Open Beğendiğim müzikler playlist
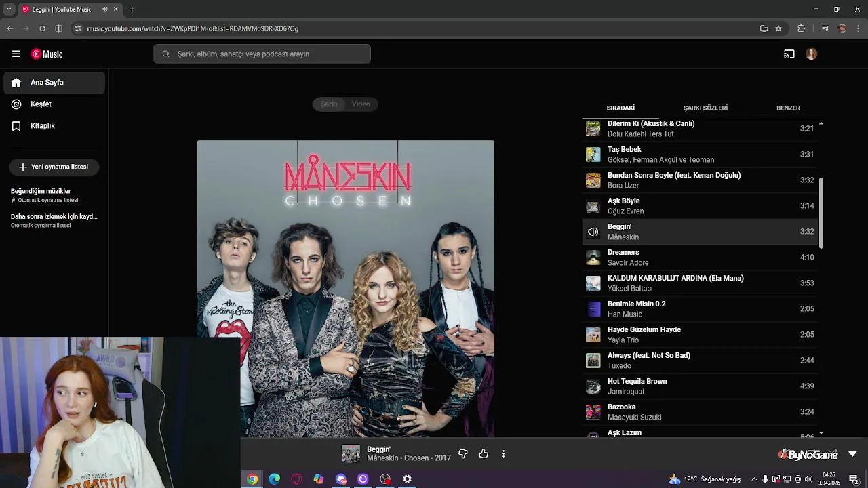868x488 pixels. click(x=54, y=195)
